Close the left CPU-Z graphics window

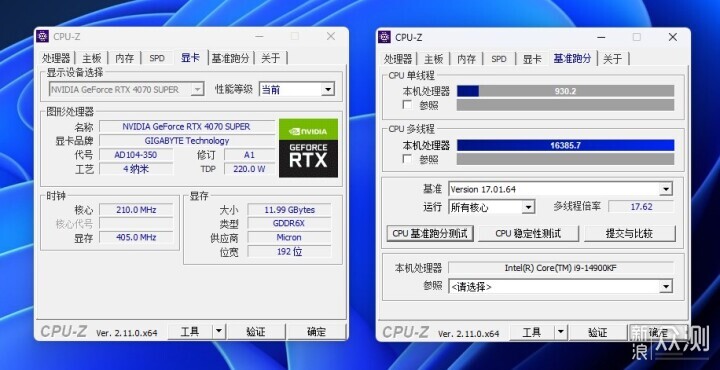pyautogui.click(x=331, y=36)
